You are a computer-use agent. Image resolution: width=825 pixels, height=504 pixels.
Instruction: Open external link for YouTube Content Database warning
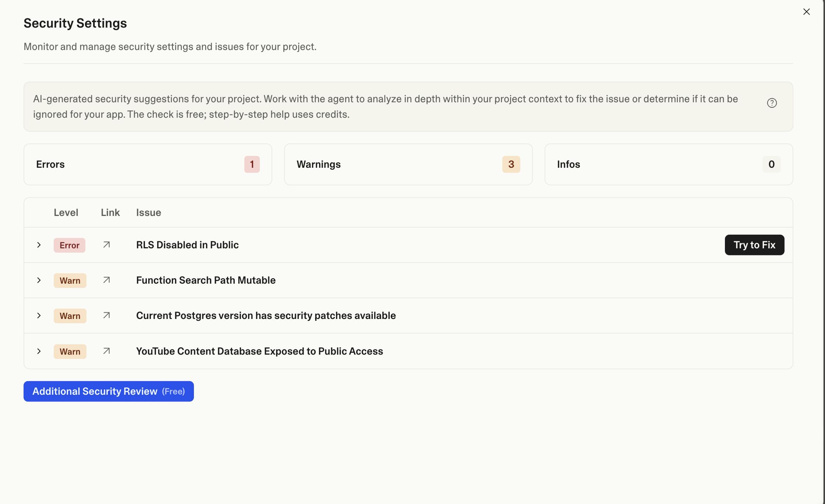point(106,351)
